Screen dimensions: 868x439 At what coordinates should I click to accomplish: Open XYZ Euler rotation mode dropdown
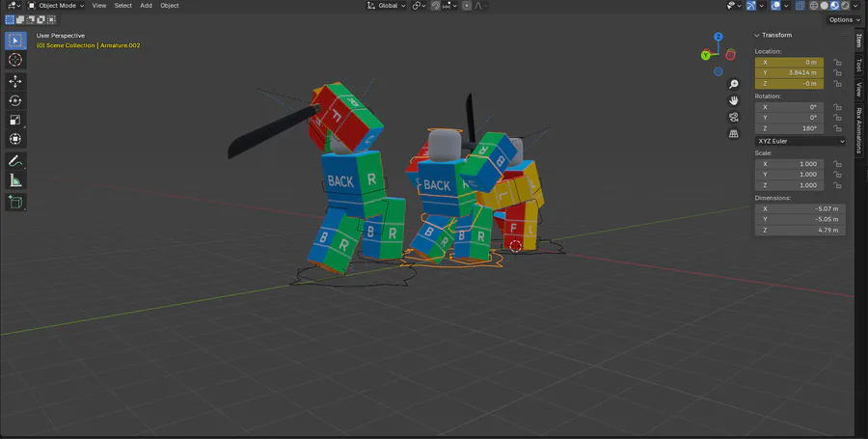(800, 141)
